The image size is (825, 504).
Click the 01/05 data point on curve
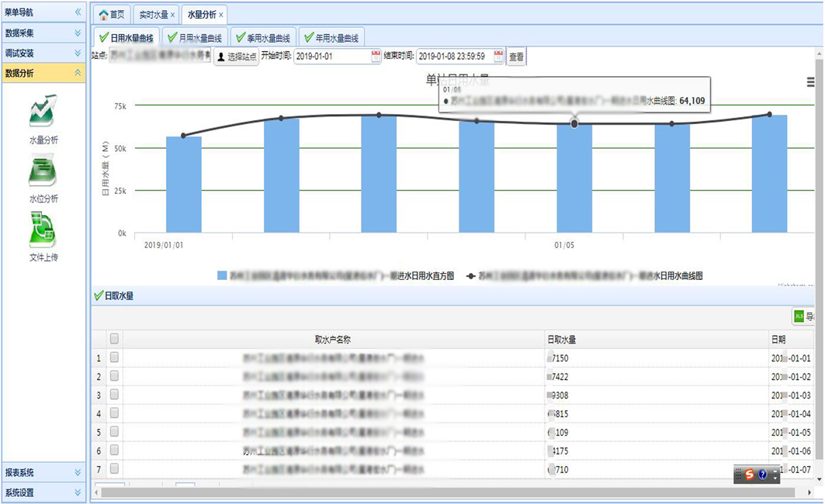(x=574, y=123)
